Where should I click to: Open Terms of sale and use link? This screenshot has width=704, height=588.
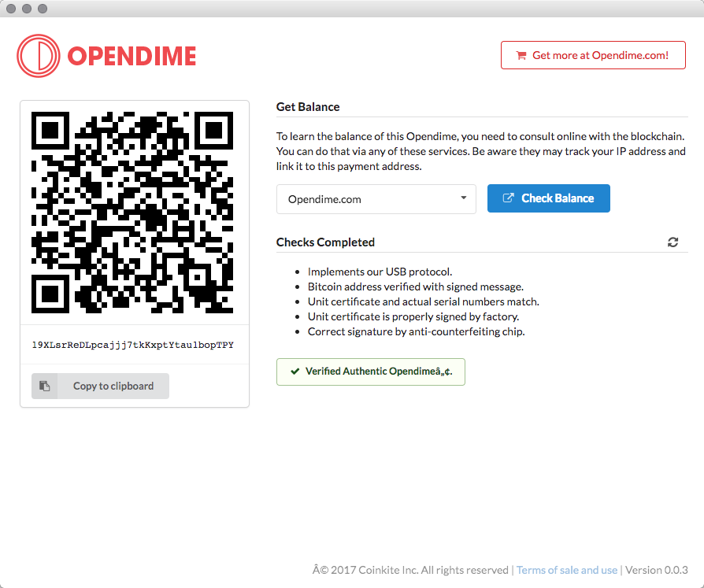(x=567, y=570)
